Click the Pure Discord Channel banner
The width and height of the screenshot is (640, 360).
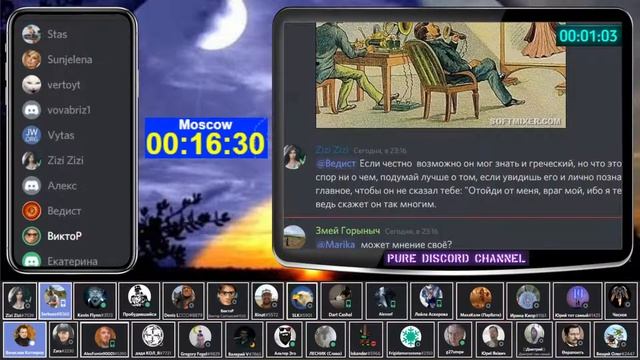pyautogui.click(x=456, y=258)
